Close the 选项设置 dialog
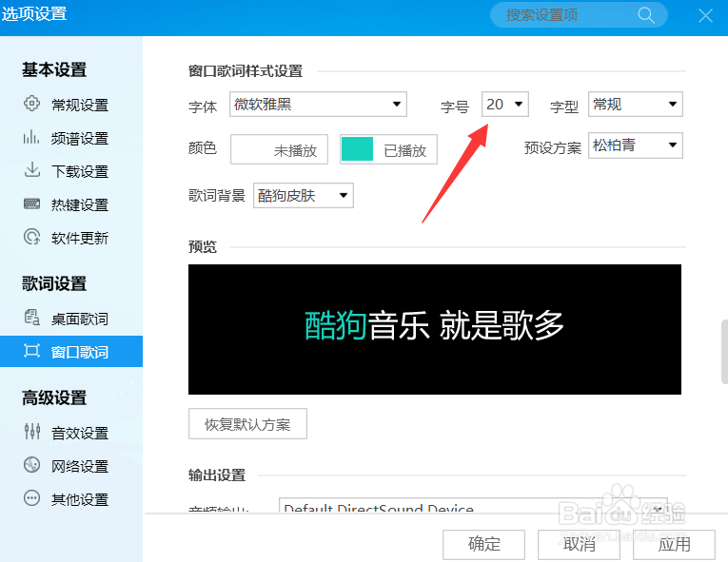The image size is (728, 562). 706,16
